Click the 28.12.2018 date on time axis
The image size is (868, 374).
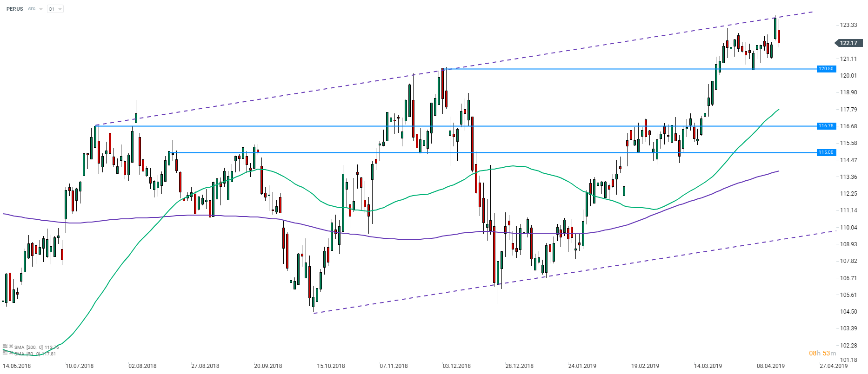point(519,366)
